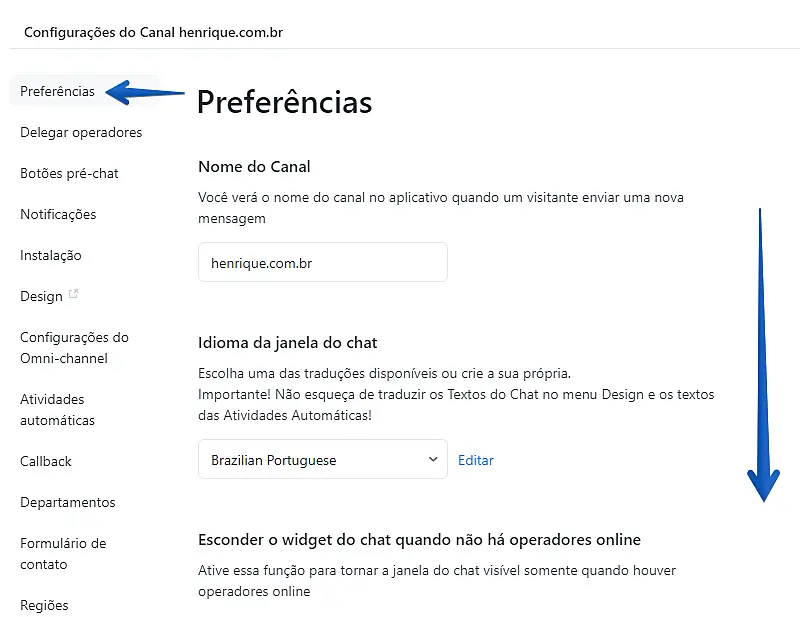Open the Preferências sidebar section
The height and width of the screenshot is (617, 805).
coord(57,91)
